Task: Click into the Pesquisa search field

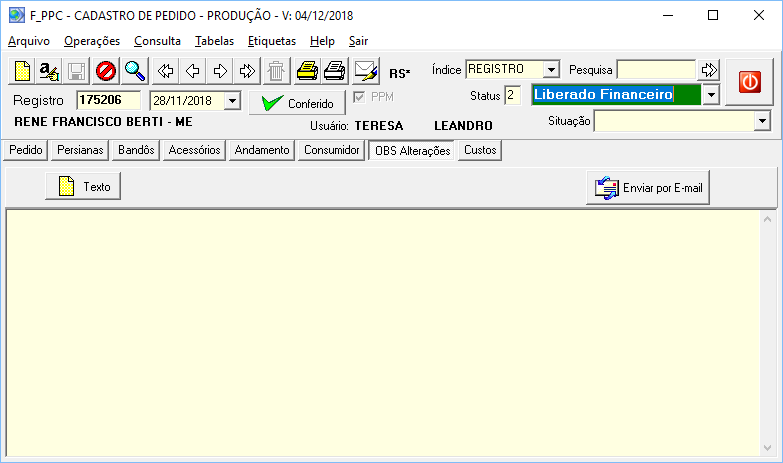Action: [656, 69]
